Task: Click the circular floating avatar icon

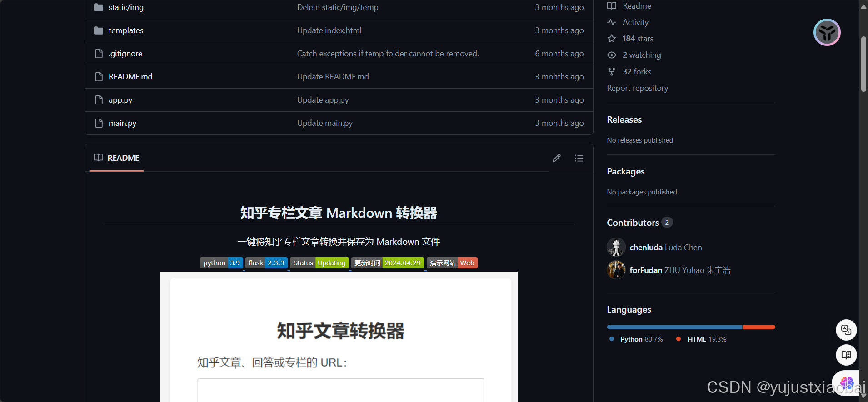Action: (x=827, y=32)
